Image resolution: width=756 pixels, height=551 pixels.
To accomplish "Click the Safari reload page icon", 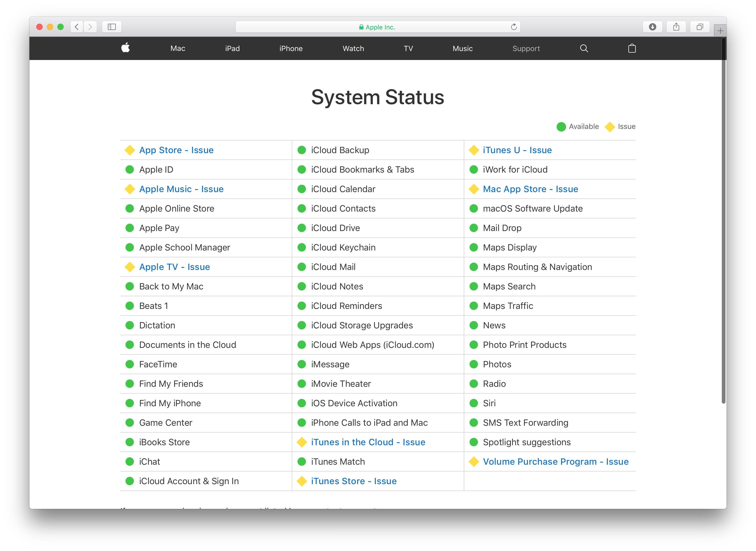I will pyautogui.click(x=514, y=27).
